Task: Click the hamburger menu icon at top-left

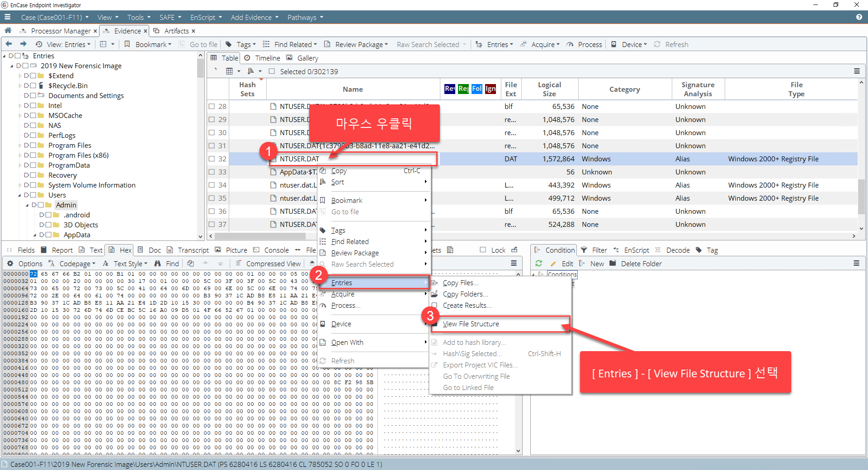Action: [7, 17]
